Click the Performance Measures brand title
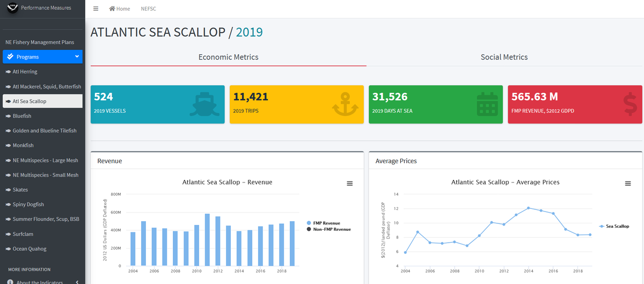The width and height of the screenshot is (644, 284). [46, 8]
